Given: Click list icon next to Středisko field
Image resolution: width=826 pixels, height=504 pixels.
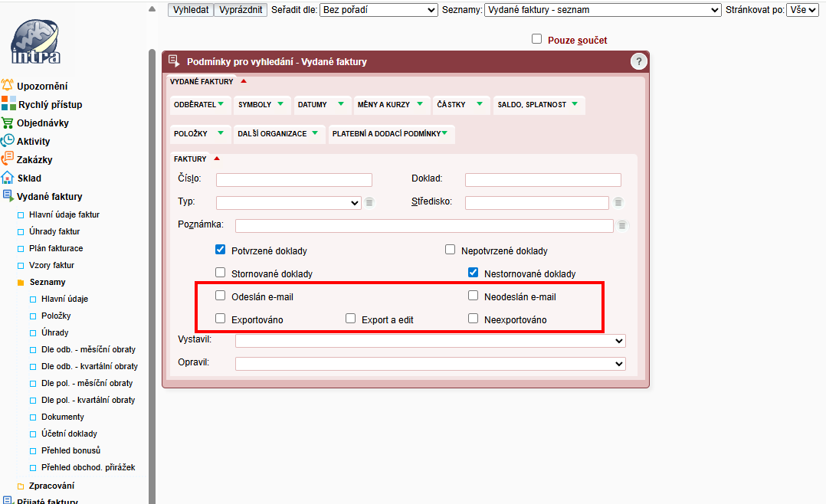Looking at the screenshot, I should point(618,202).
